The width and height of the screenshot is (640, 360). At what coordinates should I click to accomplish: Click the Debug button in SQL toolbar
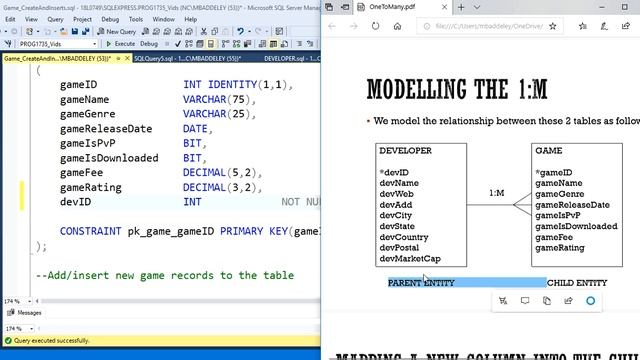point(149,44)
